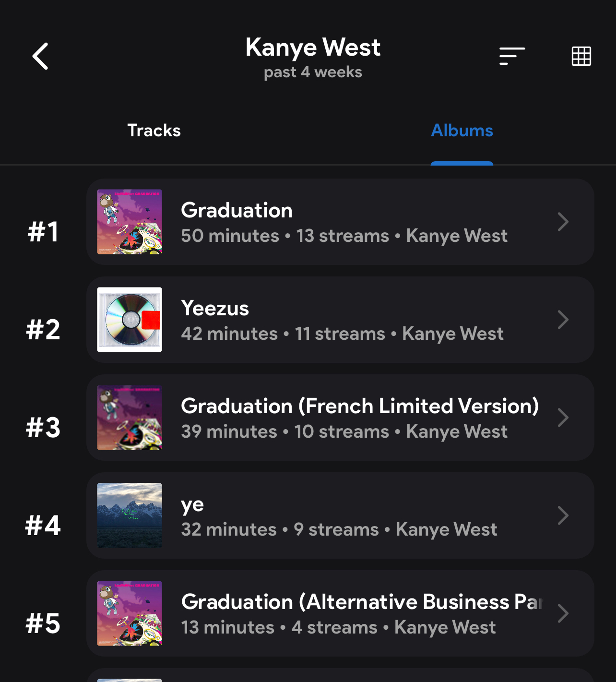This screenshot has width=616, height=682.
Task: Tap the Alternative Business Partners album artwork
Action: pos(130,613)
